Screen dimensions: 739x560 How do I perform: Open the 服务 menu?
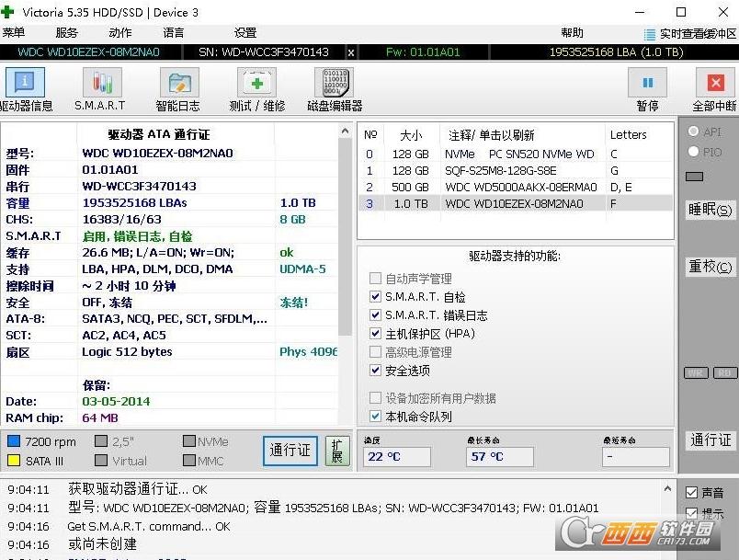click(x=66, y=32)
